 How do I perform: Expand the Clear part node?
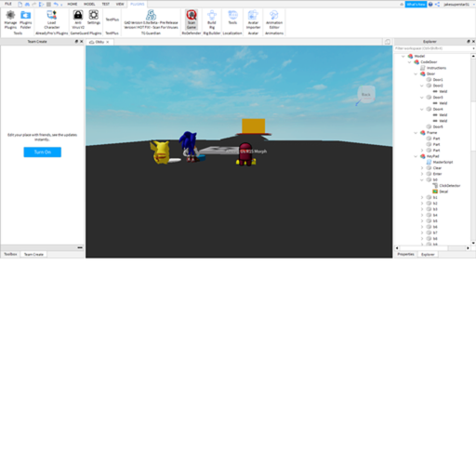[422, 168]
